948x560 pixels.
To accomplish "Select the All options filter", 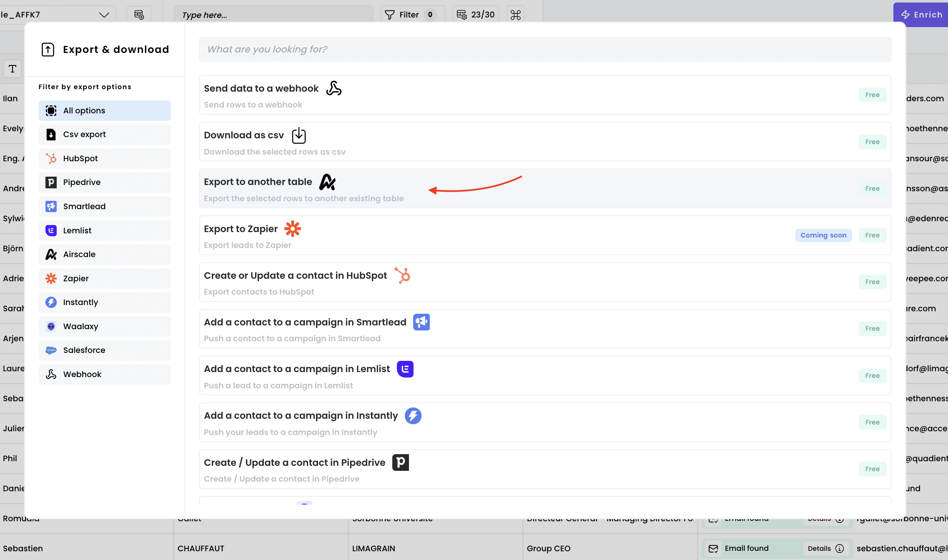I will pos(105,110).
